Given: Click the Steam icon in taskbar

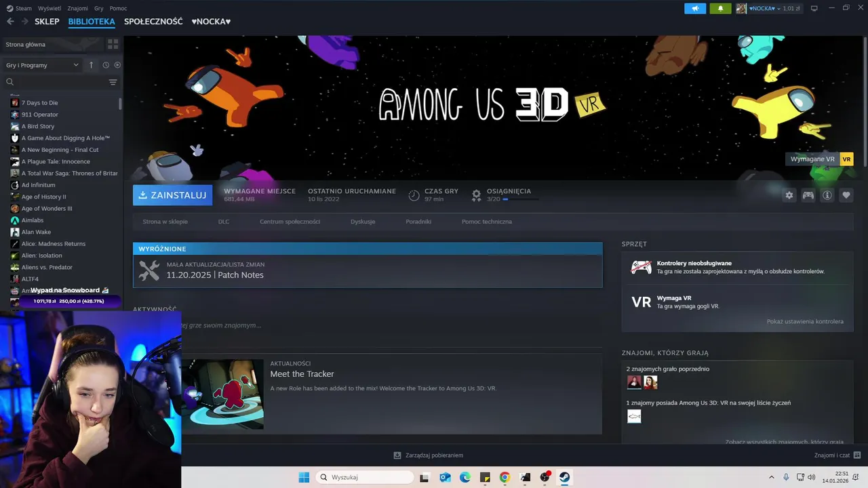Looking at the screenshot, I should [564, 477].
